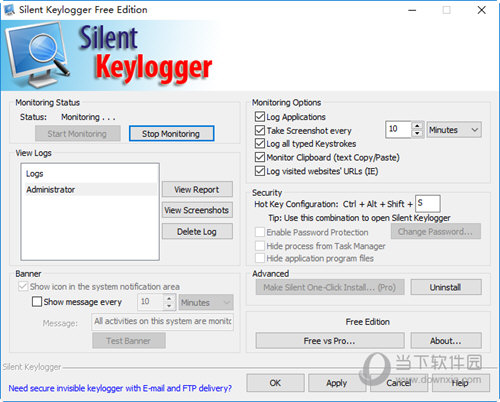Open View Screenshots
500x402 pixels.
pos(197,210)
